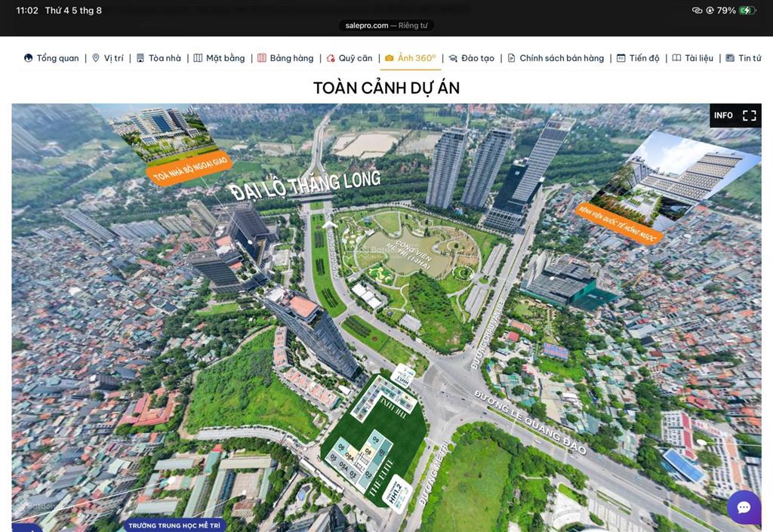
Task: Click the battery indicator in status bar
Action: (x=747, y=11)
